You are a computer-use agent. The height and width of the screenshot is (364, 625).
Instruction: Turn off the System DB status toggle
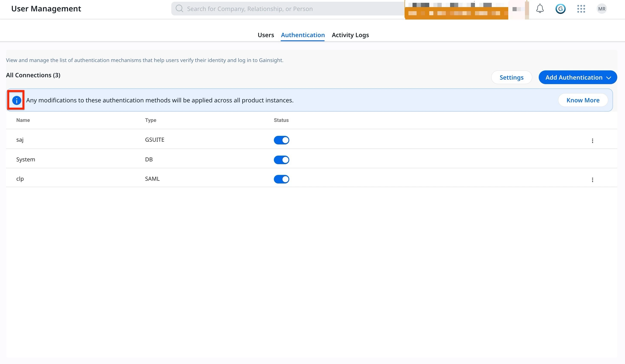281,160
